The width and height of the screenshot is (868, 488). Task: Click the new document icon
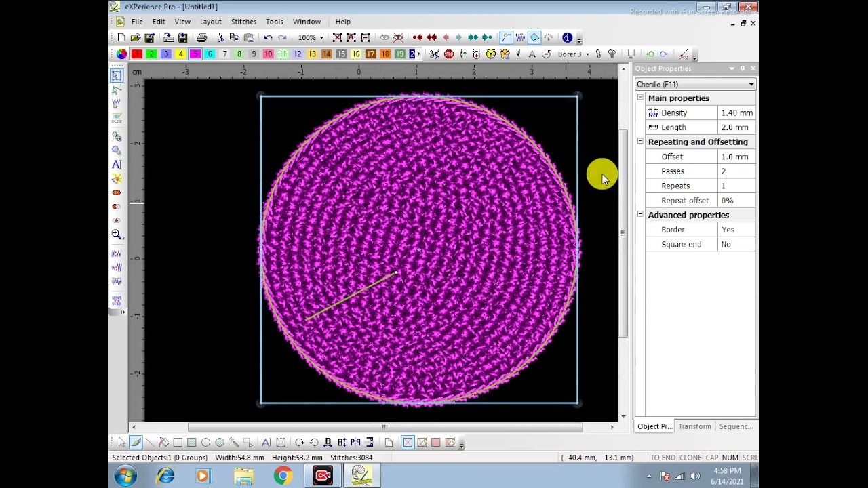point(121,38)
